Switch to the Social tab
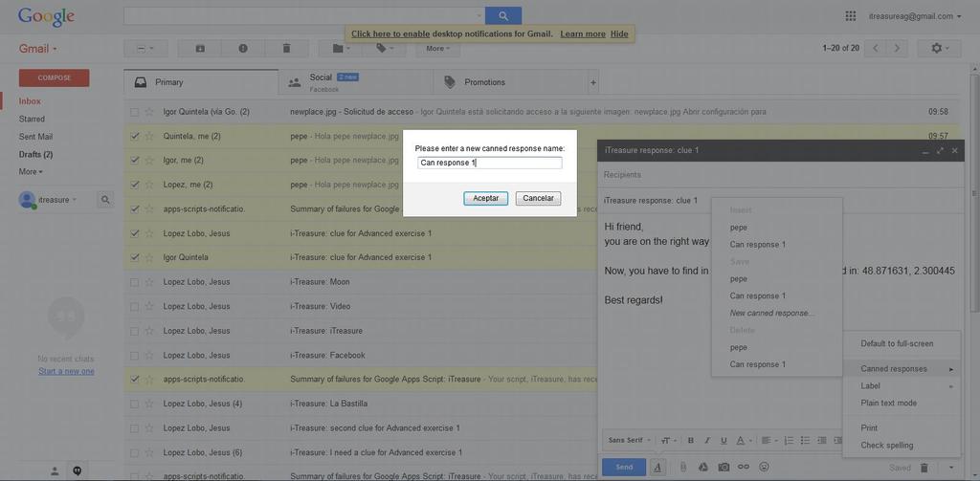980x481 pixels. click(x=356, y=82)
